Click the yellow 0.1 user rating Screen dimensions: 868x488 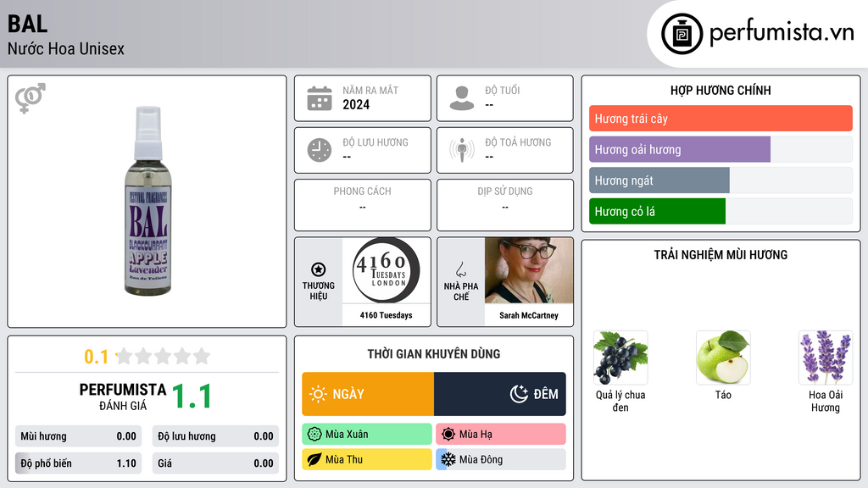tap(97, 357)
